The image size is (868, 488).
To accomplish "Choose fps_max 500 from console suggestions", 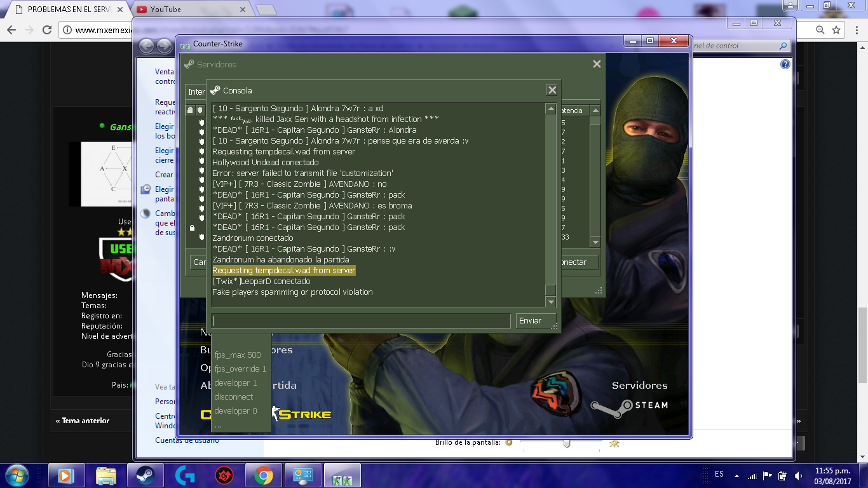I will click(x=238, y=355).
